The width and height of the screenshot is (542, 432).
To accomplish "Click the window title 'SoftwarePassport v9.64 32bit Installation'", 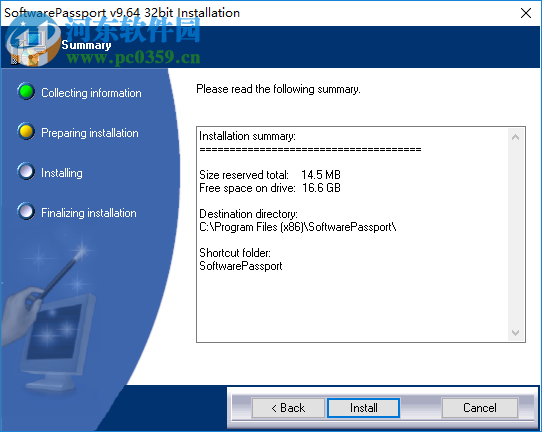I will [122, 13].
